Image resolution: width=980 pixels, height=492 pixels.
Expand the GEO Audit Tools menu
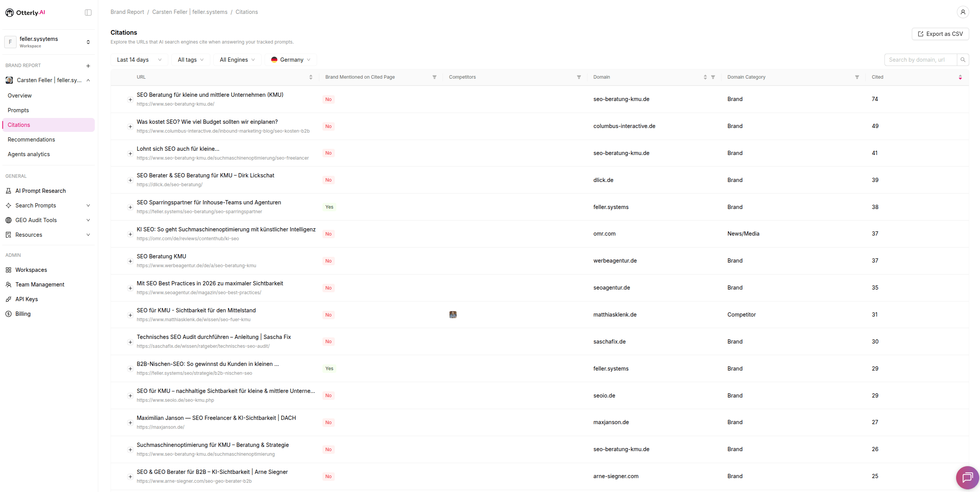click(88, 220)
